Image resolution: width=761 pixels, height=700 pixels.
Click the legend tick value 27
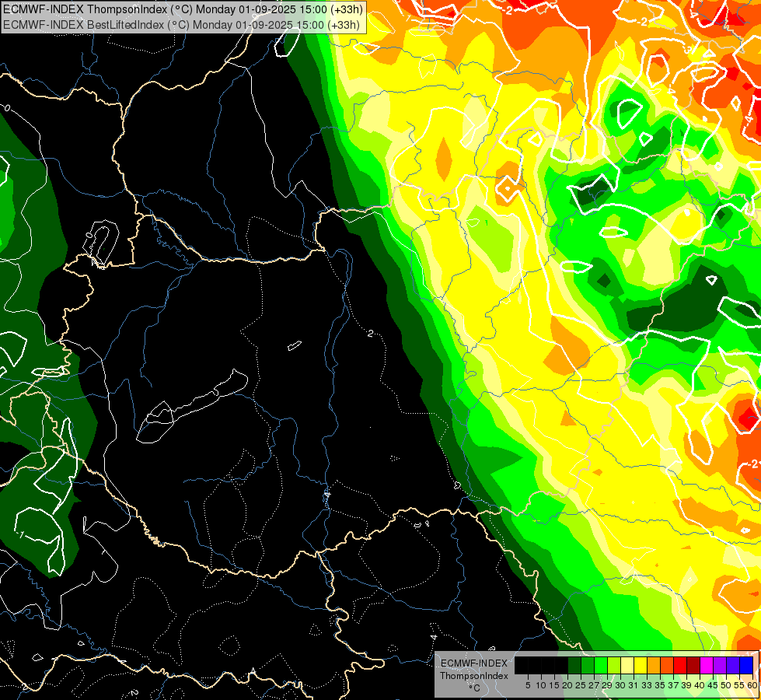pyautogui.click(x=594, y=685)
